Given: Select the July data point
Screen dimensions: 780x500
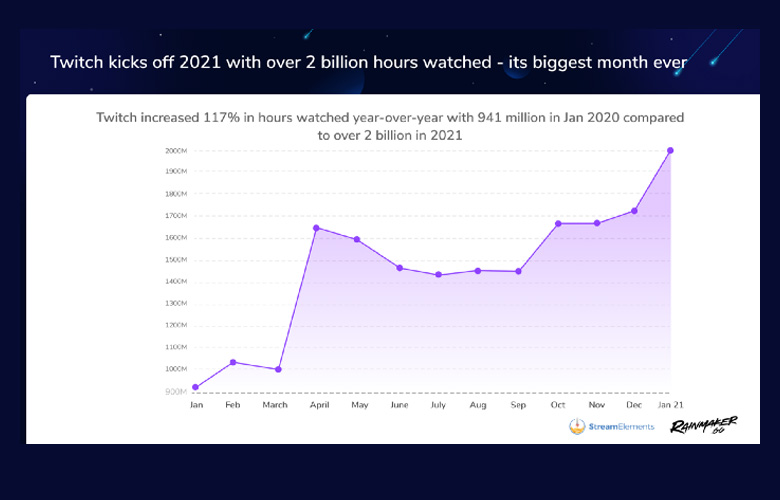Looking at the screenshot, I should [438, 275].
